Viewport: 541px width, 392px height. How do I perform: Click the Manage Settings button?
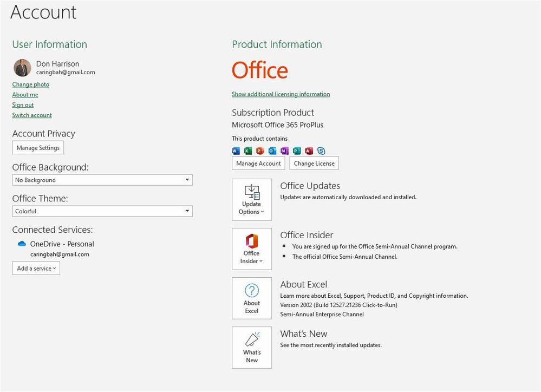[x=38, y=148]
